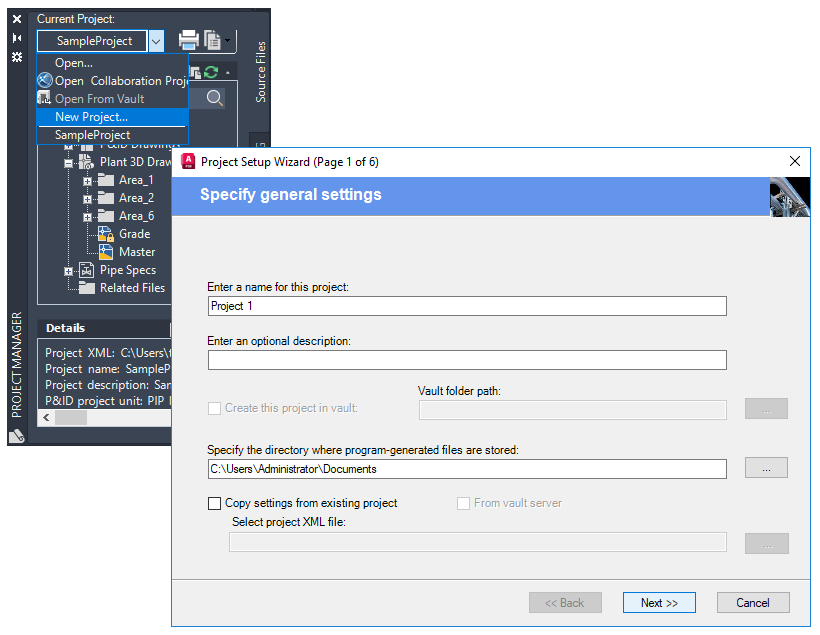Click the Details panel horizontal scrollbar thumb
Viewport: 820px width, 635px height.
[x=71, y=417]
